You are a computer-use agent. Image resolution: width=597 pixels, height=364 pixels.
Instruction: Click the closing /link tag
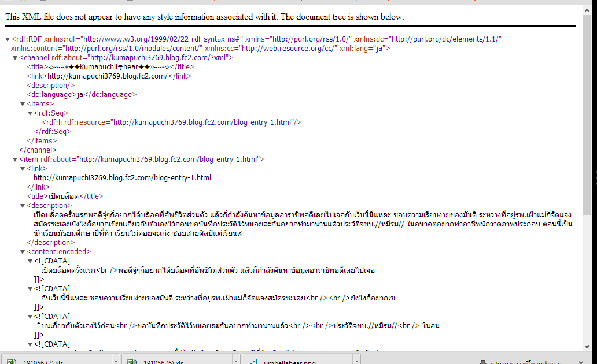38,187
